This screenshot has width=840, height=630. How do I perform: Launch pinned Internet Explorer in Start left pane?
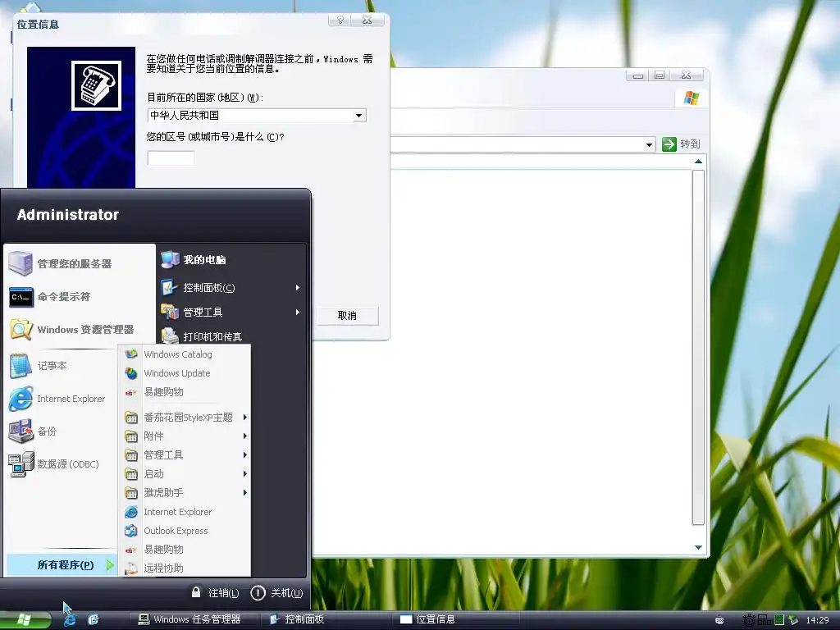[x=21, y=399]
